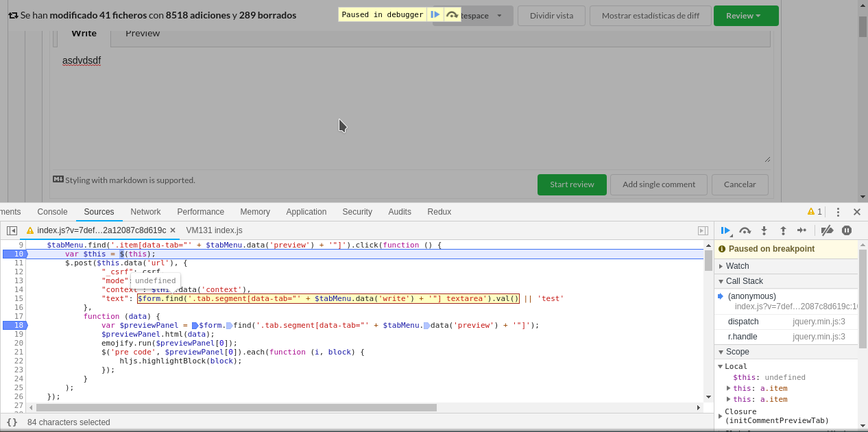Screen dimensions: 868x432
Task: Select the dispatch call stack frame
Action: (786, 322)
